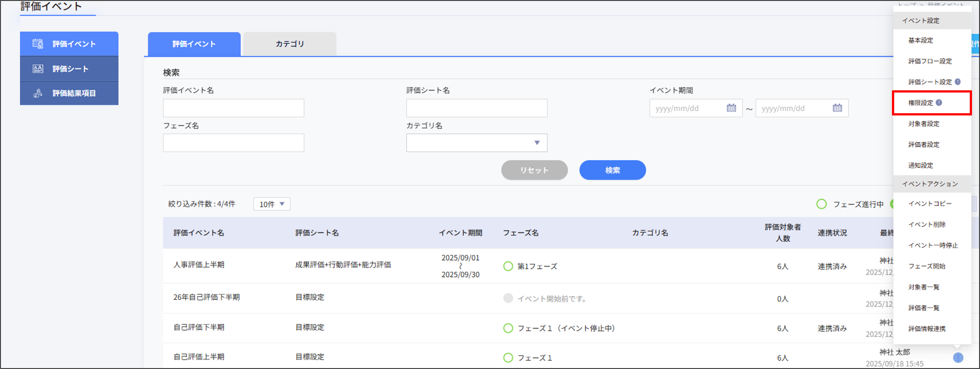980x369 pixels.
Task: Expand the カテゴリ名 selection dropdown
Action: coord(477,143)
